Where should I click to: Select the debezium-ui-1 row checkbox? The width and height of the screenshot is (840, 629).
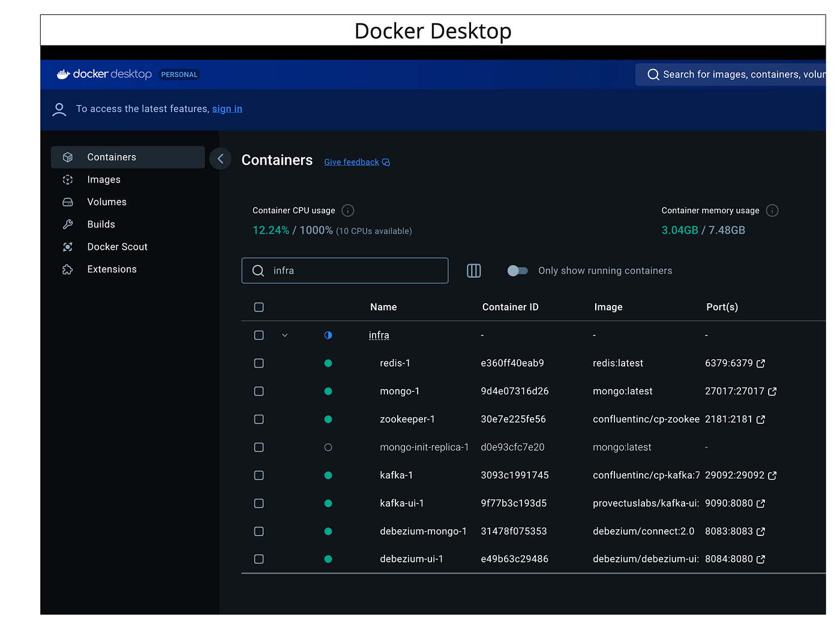tap(259, 559)
